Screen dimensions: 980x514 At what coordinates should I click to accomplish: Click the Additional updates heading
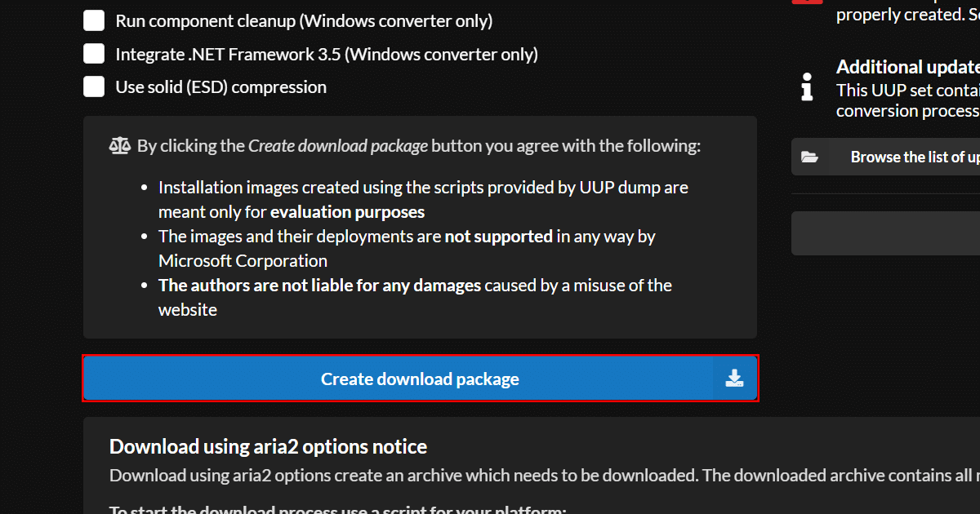[907, 67]
